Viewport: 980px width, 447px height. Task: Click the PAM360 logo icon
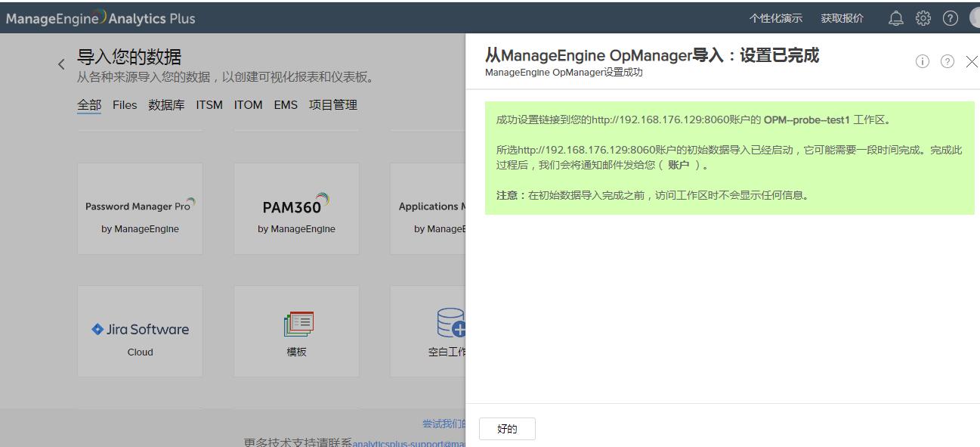point(296,204)
